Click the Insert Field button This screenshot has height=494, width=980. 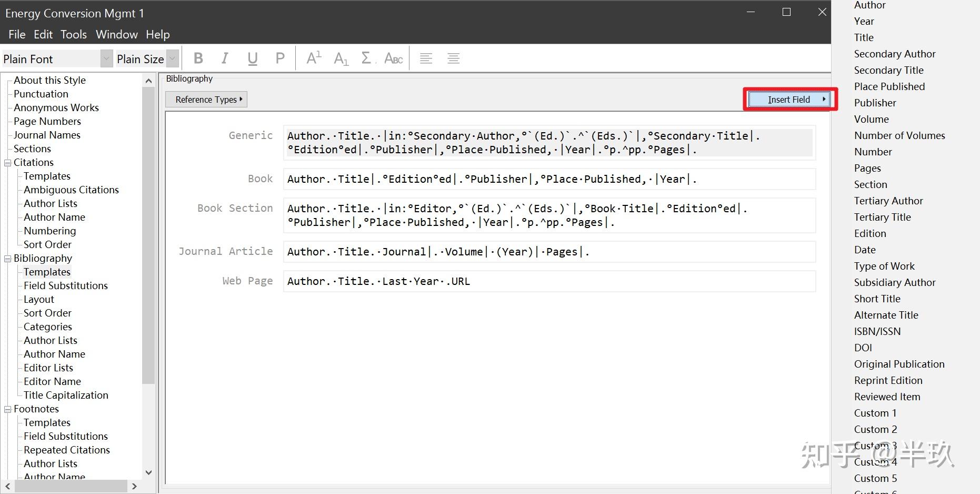[x=789, y=100]
